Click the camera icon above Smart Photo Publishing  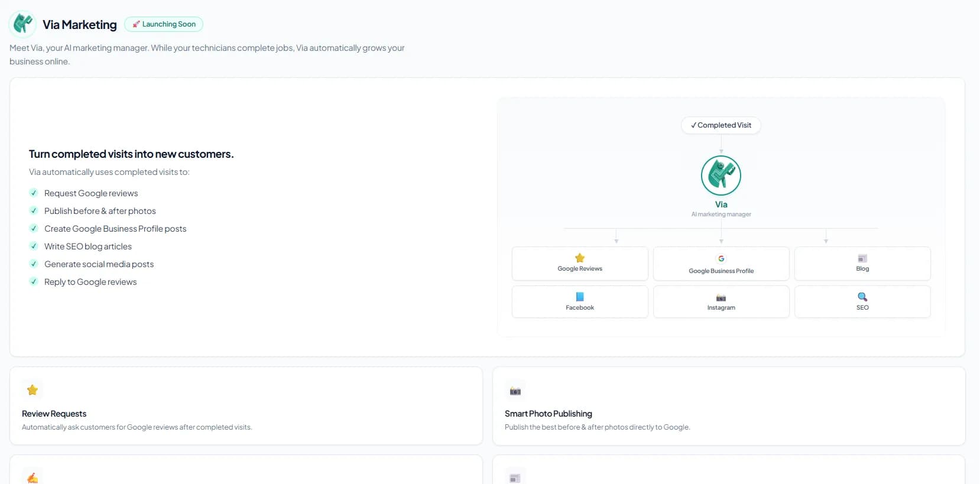515,391
